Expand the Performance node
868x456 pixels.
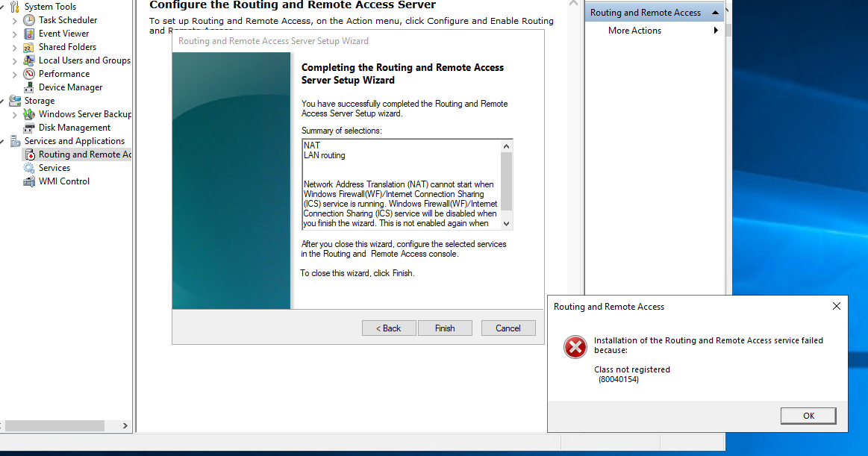(14, 74)
